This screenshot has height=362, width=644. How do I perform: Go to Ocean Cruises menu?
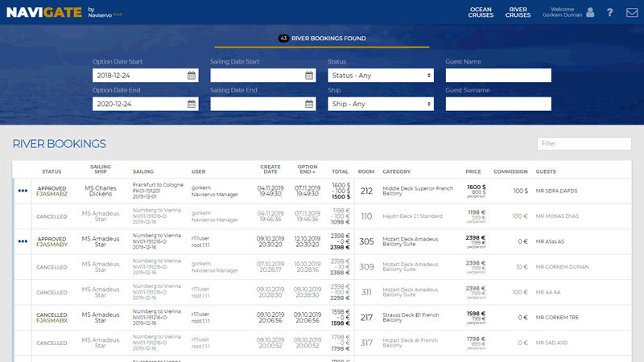(481, 13)
